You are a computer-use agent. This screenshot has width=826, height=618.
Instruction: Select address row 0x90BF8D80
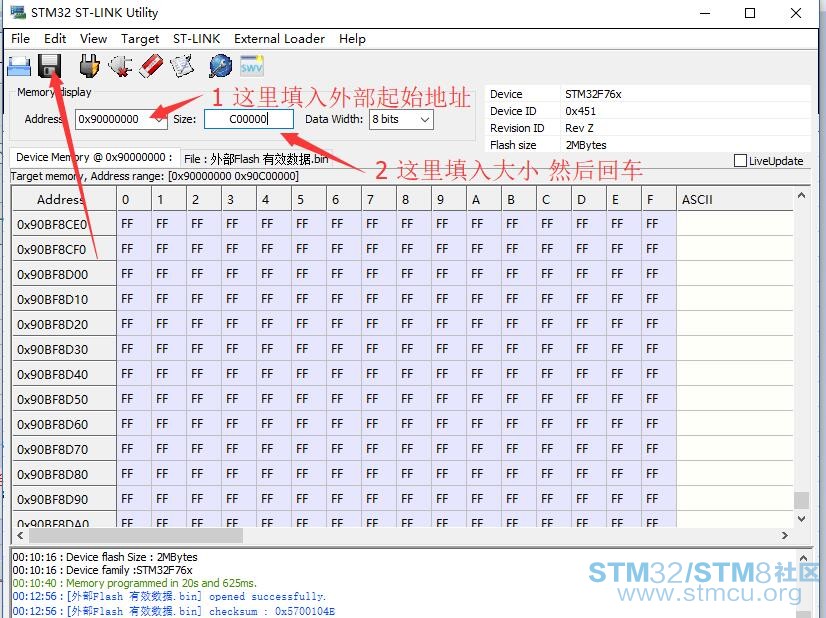click(x=64, y=474)
